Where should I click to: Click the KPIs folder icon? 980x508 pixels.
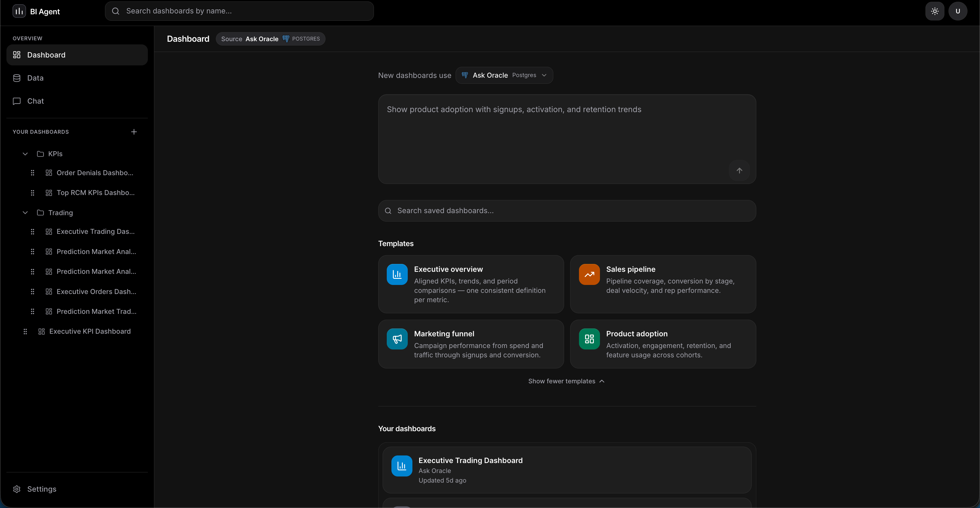[x=40, y=154]
